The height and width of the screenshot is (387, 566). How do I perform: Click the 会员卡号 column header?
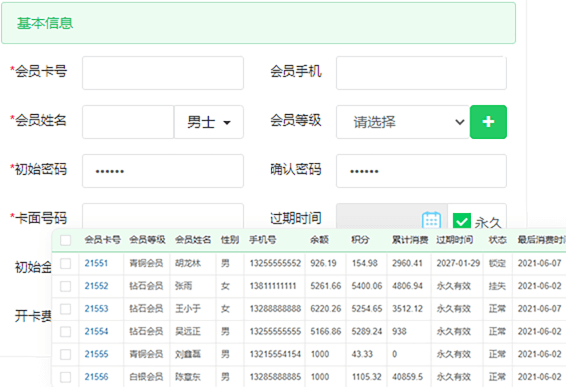(x=103, y=240)
